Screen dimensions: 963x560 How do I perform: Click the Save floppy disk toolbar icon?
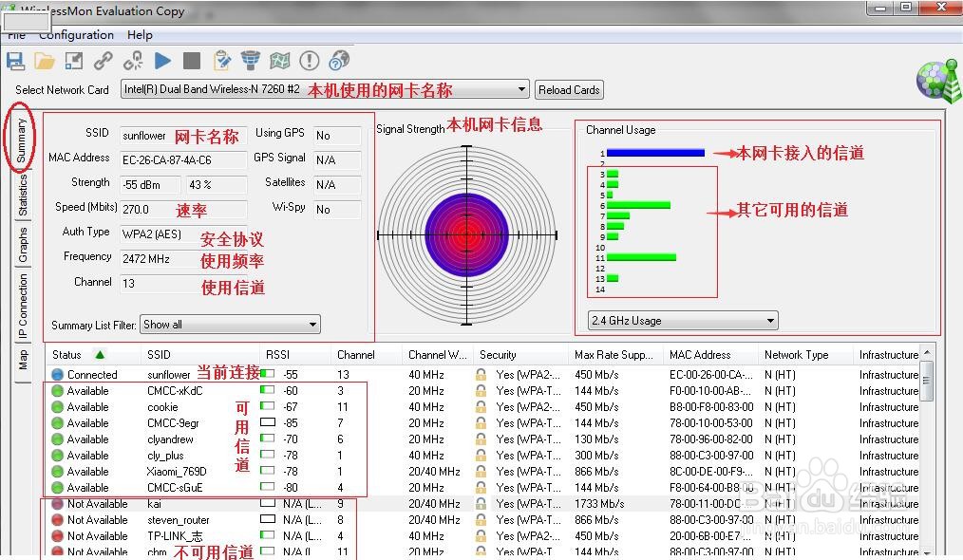coord(15,61)
